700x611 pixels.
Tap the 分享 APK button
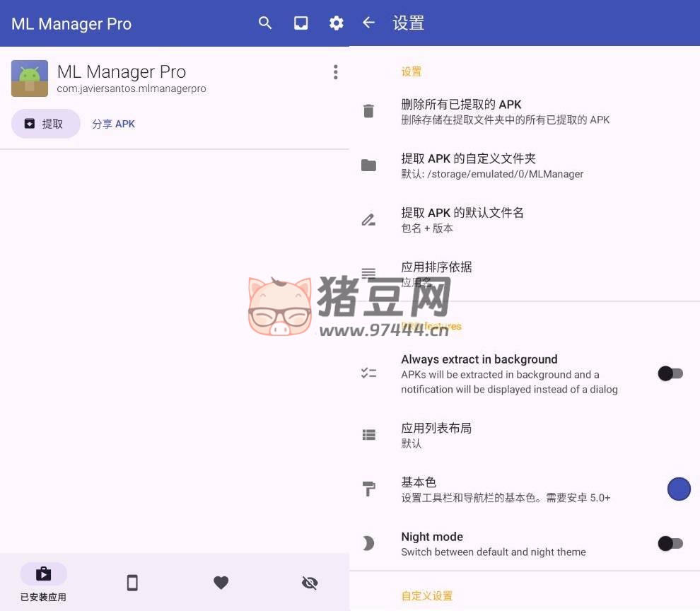coord(113,124)
